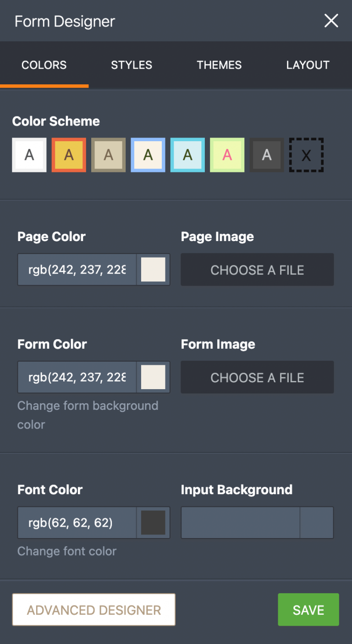Open the Advanced Designer
The width and height of the screenshot is (352, 644).
pyautogui.click(x=93, y=610)
